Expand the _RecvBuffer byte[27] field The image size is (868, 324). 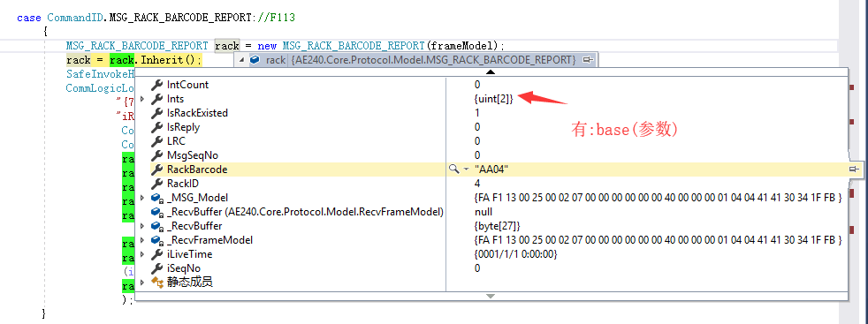click(x=142, y=226)
